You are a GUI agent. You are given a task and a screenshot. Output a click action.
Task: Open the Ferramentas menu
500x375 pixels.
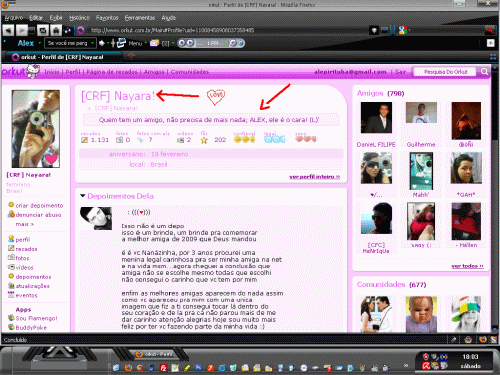point(140,18)
